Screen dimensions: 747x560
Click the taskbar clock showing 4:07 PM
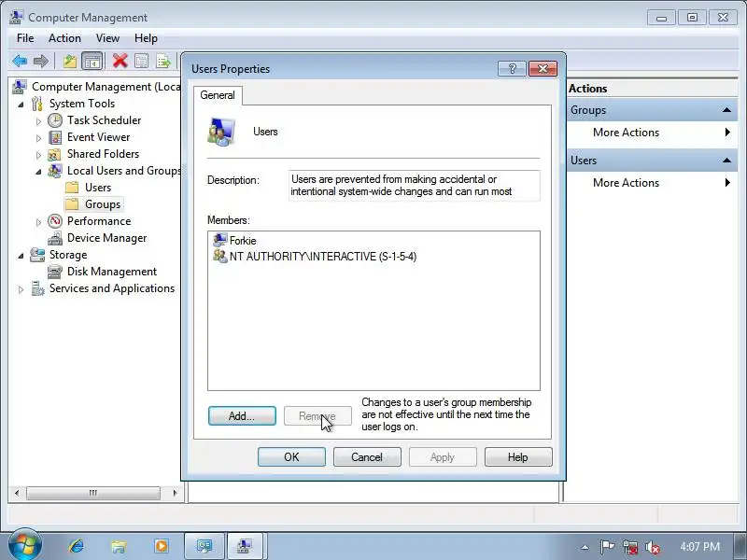[x=699, y=547]
